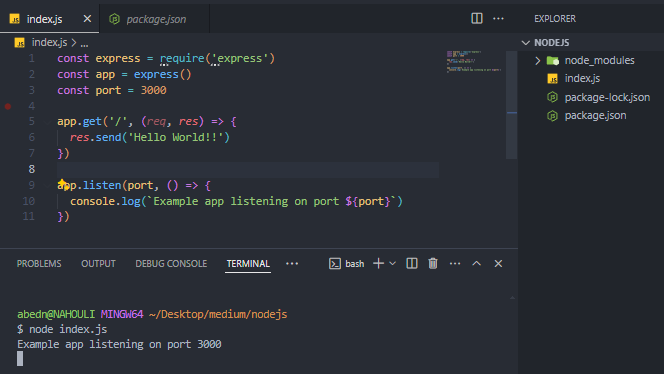This screenshot has width=664, height=374.
Task: Split the editor right
Action: 477,18
